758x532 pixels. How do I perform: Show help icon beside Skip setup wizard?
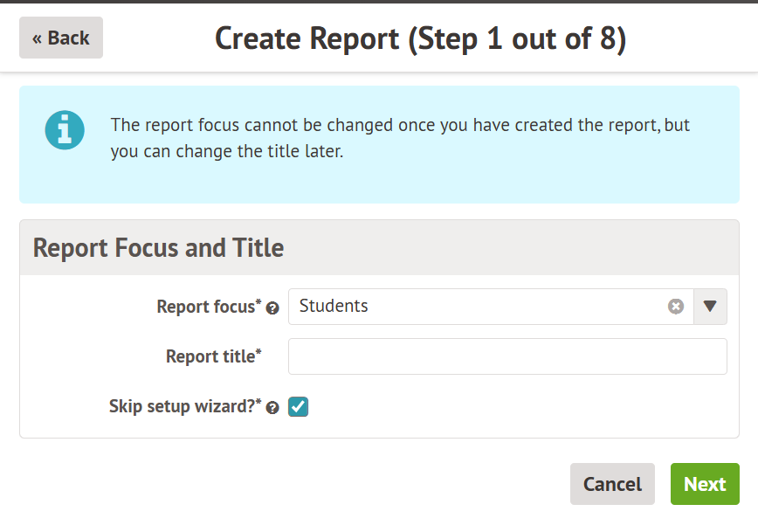(273, 408)
